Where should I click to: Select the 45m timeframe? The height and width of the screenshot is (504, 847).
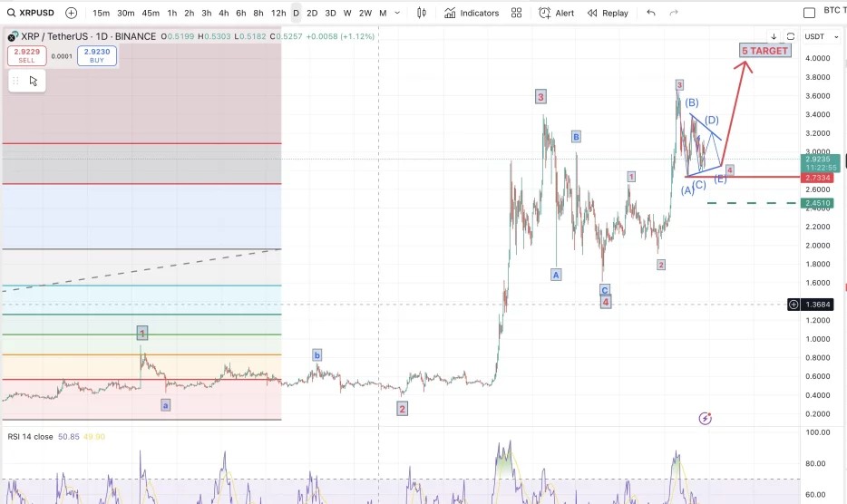coord(151,13)
